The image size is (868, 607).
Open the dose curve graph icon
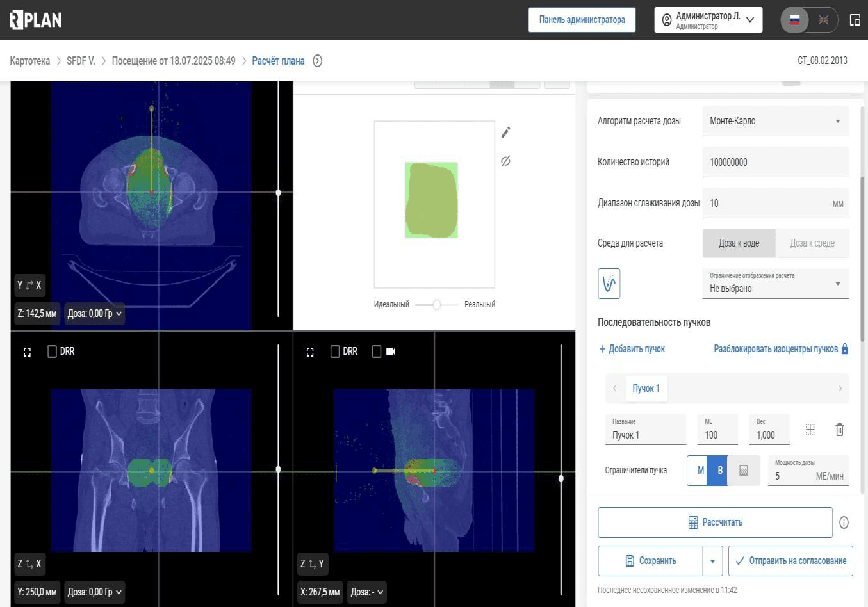point(609,283)
